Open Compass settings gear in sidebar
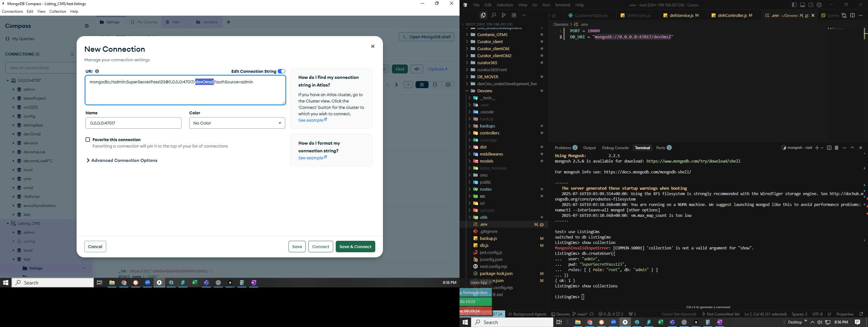 pyautogui.click(x=86, y=26)
